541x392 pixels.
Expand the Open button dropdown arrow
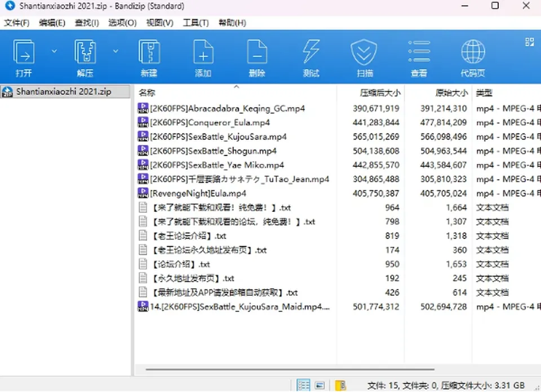pyautogui.click(x=54, y=51)
